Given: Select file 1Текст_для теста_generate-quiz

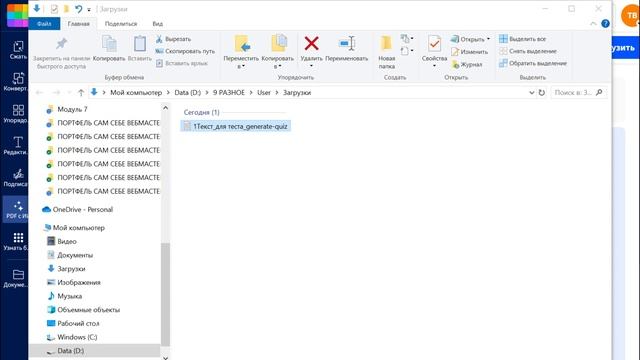Looking at the screenshot, I should (x=236, y=127).
